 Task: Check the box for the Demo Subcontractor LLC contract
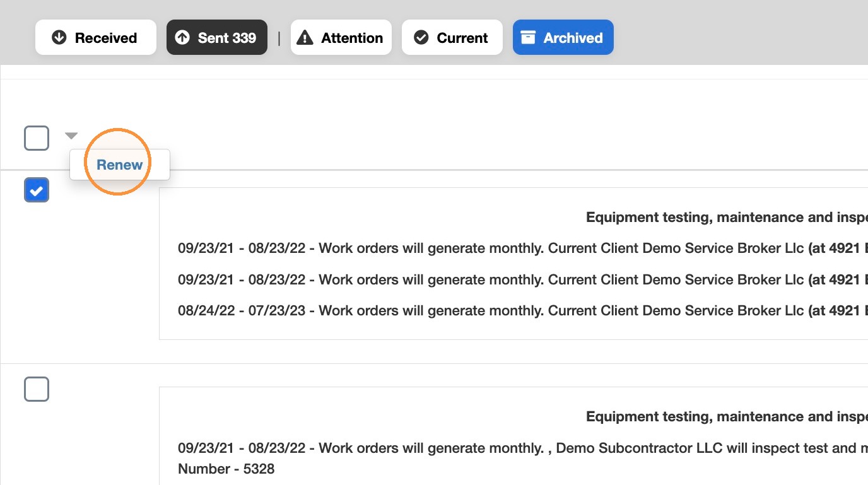[37, 389]
